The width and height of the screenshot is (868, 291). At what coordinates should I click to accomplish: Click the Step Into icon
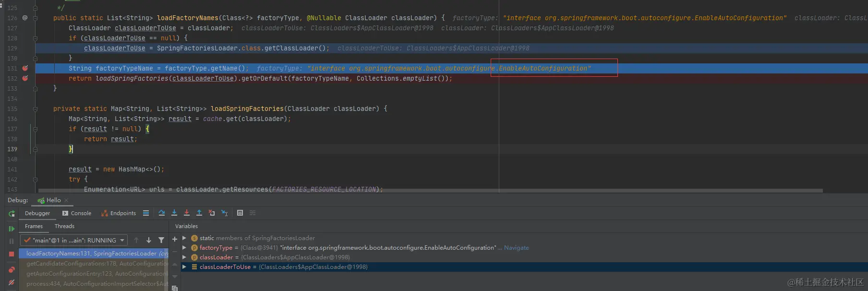click(x=174, y=213)
